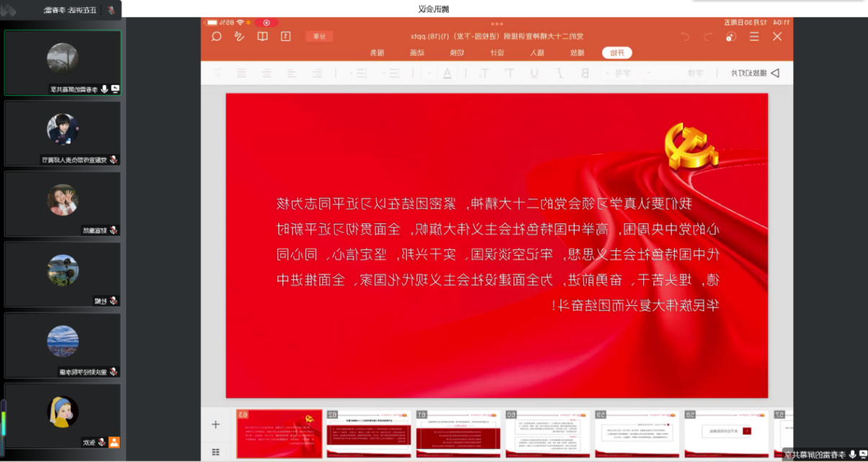Viewport: 868px width, 462px height.
Task: Select slide thumbnail 63
Action: click(279, 434)
